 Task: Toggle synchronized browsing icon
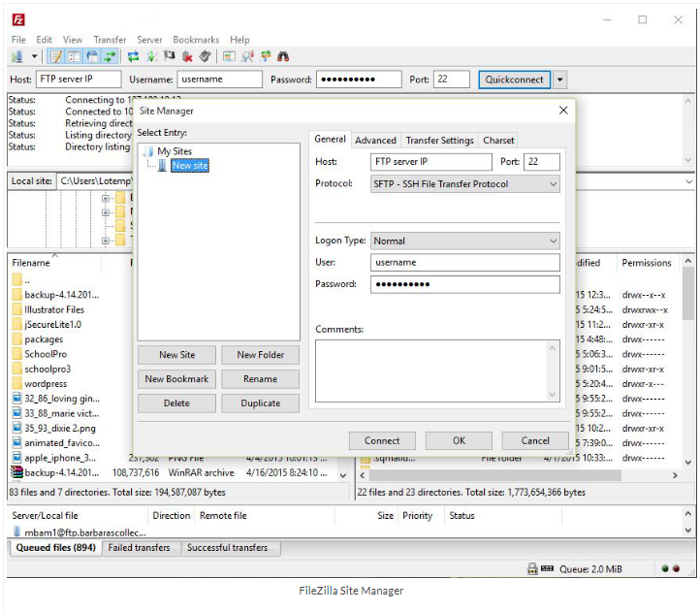coord(266,56)
